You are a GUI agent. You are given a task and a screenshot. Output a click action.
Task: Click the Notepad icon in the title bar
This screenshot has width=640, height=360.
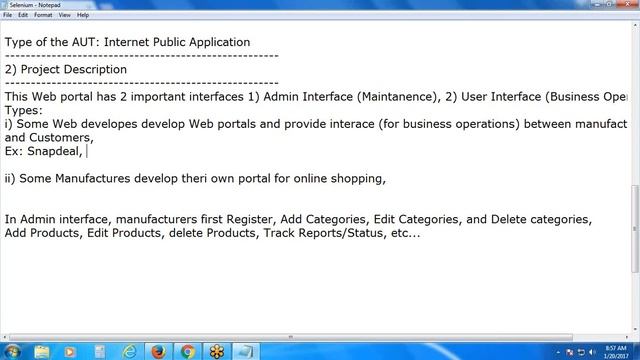(x=4, y=5)
